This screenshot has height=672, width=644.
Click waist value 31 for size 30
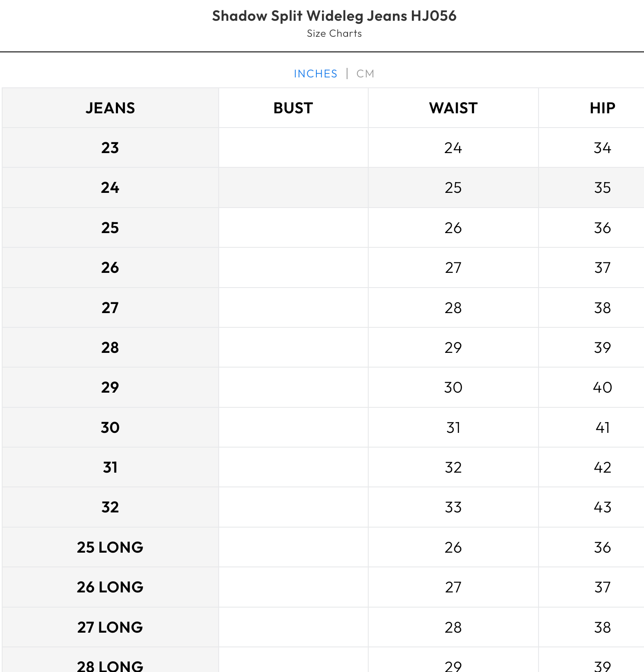coord(453,428)
